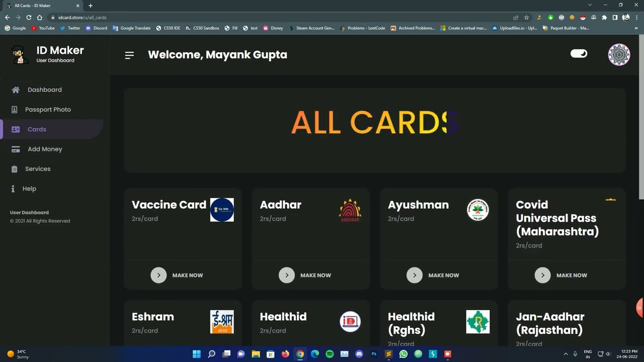Click the browser back arrow
Image resolution: width=644 pixels, height=362 pixels.
click(x=7, y=17)
